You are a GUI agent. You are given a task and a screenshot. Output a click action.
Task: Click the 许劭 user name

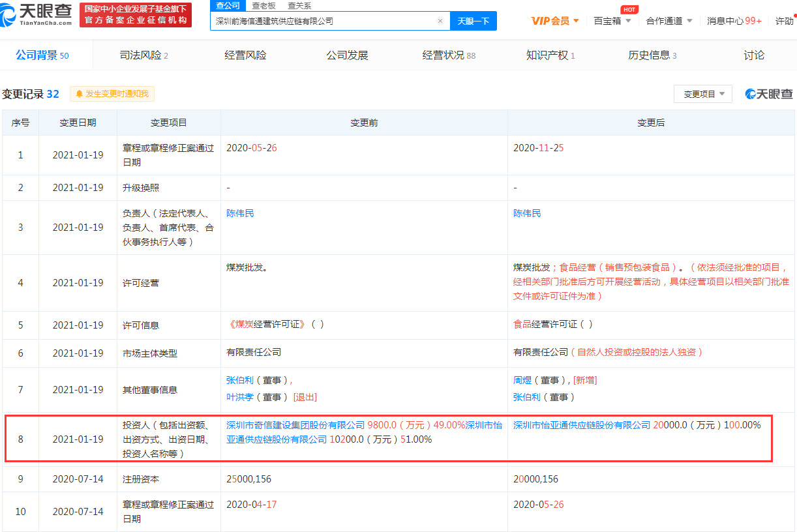pyautogui.click(x=785, y=21)
